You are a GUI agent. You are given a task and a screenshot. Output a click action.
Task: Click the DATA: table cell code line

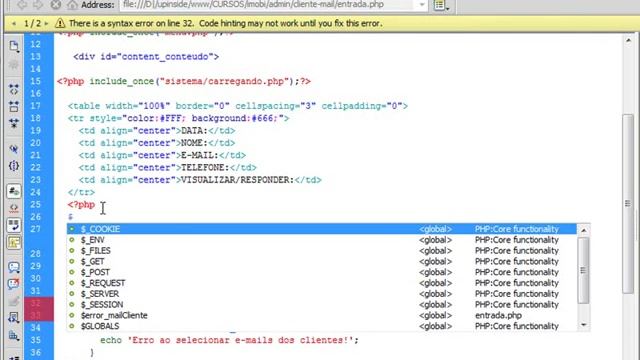(157, 131)
